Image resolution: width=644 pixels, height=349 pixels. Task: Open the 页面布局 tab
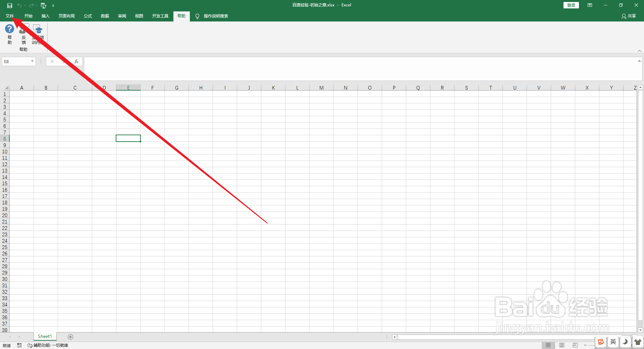tap(66, 16)
